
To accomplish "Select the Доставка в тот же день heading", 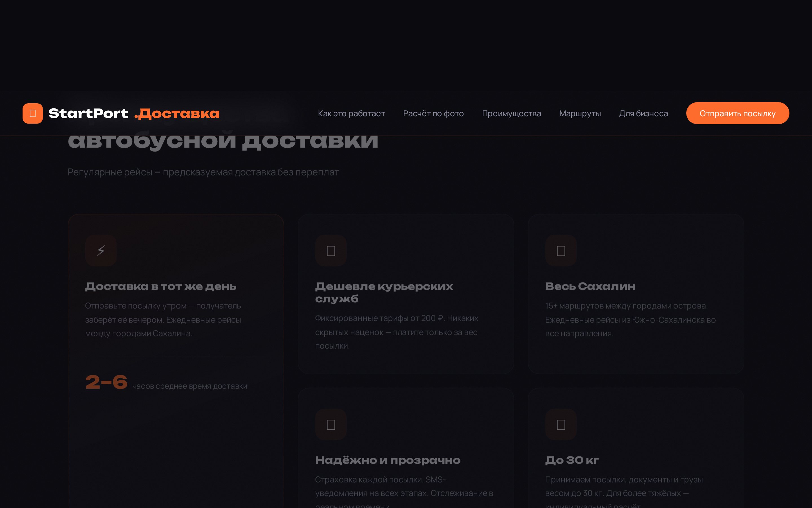I will [x=161, y=286].
